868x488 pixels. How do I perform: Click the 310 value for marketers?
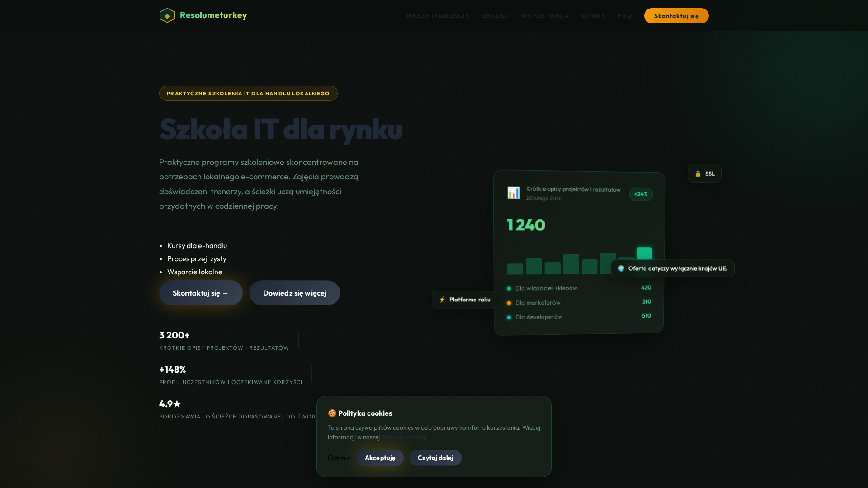(646, 301)
